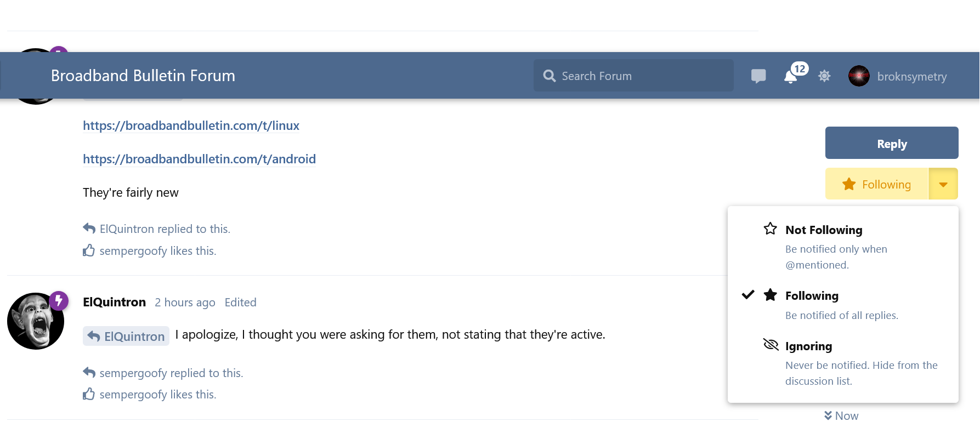Open the broknsymetry user menu
Viewport: 980px width, 422px height.
coord(898,76)
